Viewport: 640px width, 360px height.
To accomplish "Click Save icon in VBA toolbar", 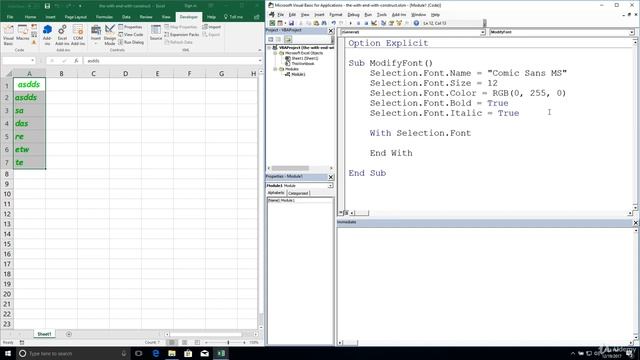I will click(291, 23).
